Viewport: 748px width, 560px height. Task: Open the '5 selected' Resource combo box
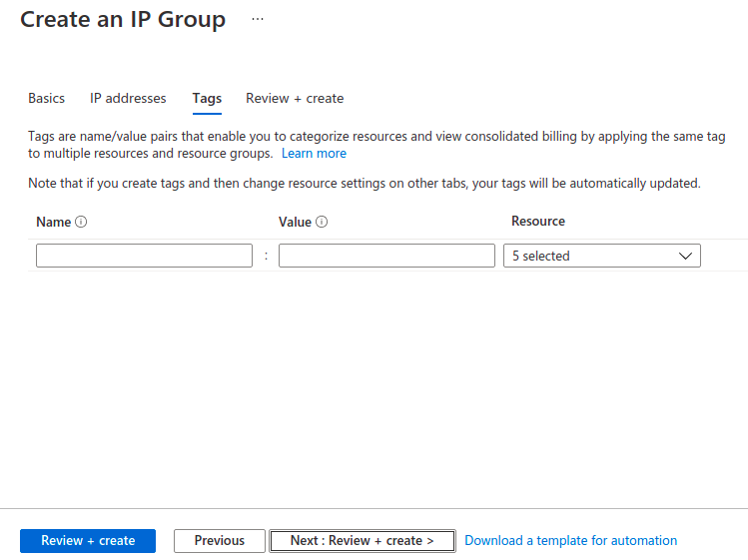(x=601, y=257)
